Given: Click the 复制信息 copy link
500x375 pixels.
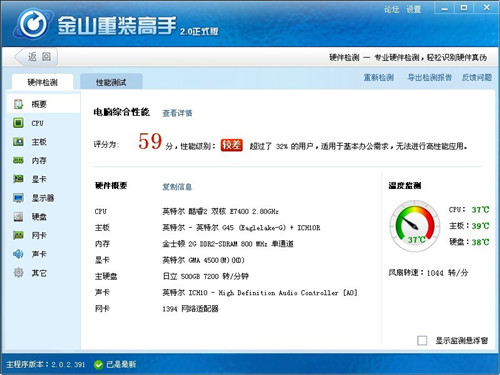Looking at the screenshot, I should point(177,187).
